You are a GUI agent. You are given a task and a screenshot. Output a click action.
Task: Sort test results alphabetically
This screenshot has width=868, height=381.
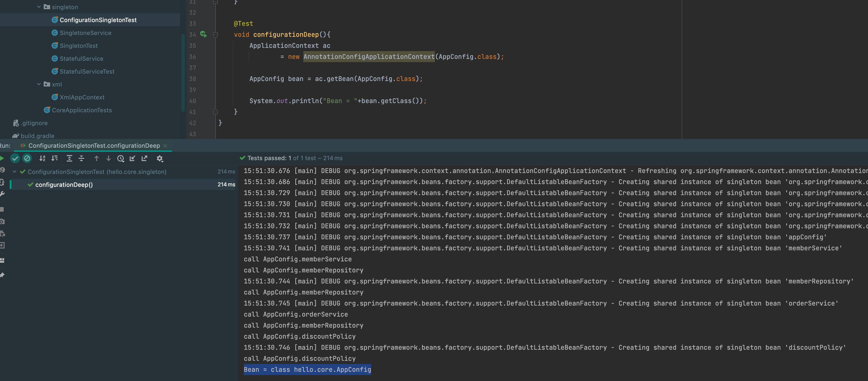[42, 158]
